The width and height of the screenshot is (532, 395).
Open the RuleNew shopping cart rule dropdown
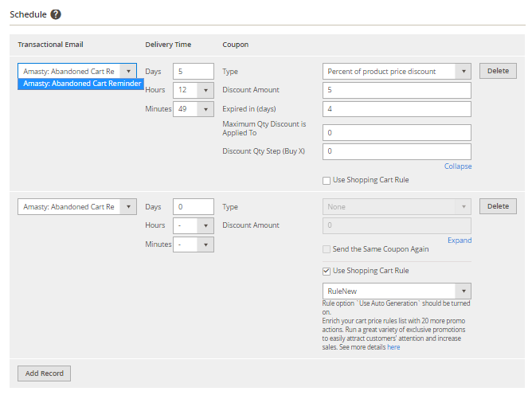point(397,291)
